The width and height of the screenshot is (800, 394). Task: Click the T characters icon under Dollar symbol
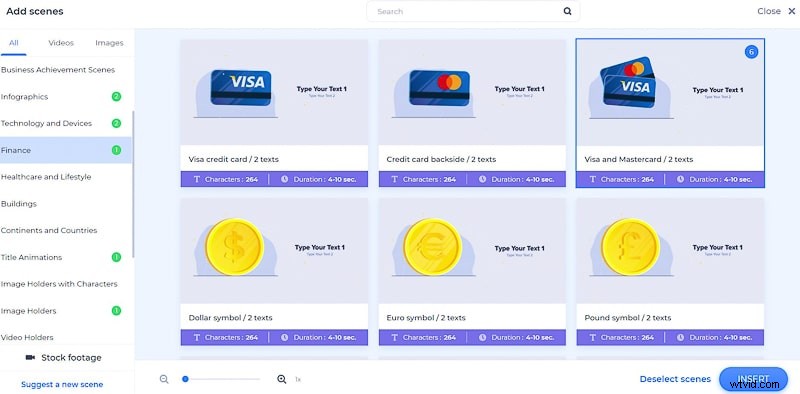point(196,337)
